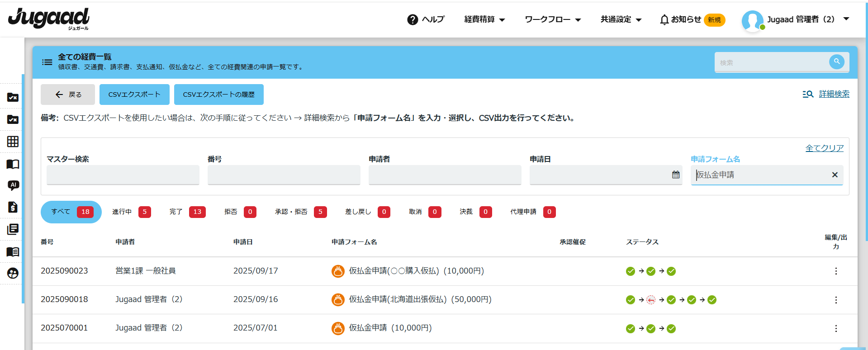Click the grid table sidebar icon
Screen dimensions: 868x350
[x=13, y=142]
